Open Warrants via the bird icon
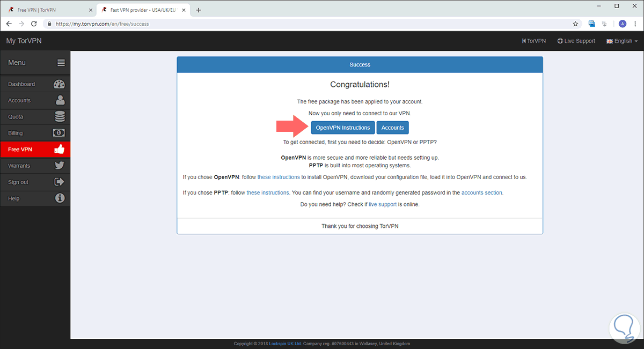 click(60, 166)
